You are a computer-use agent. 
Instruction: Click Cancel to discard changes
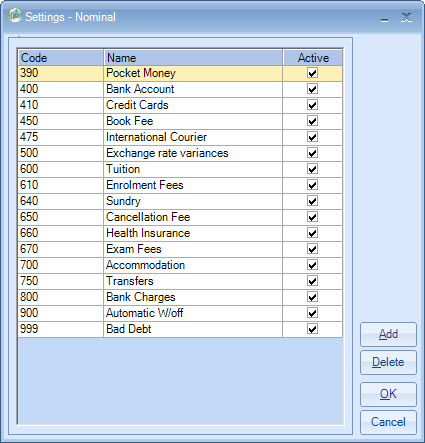388,422
